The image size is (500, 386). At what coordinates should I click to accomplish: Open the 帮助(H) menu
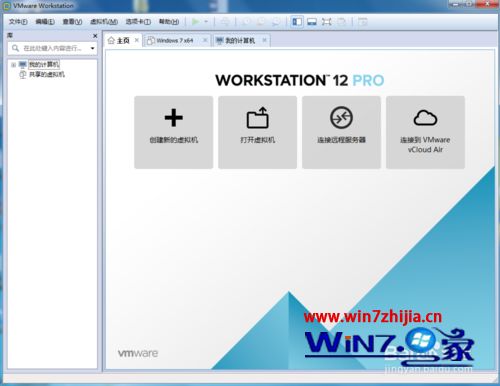169,22
